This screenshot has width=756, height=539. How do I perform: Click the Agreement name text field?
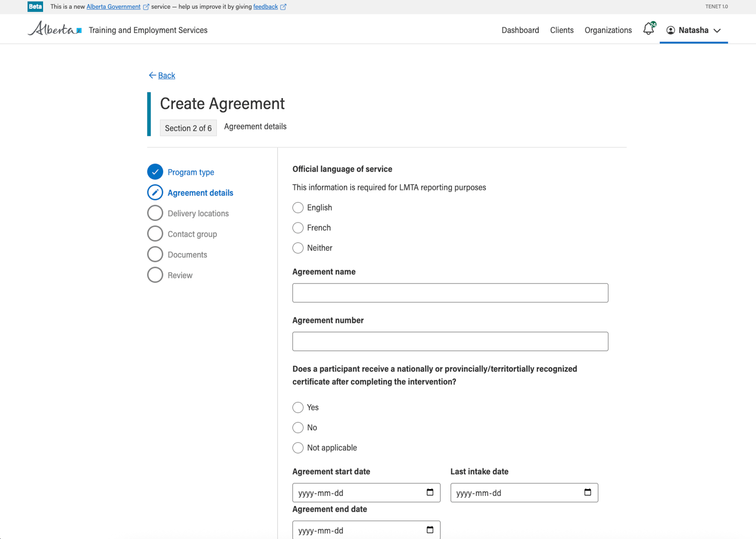pos(450,293)
